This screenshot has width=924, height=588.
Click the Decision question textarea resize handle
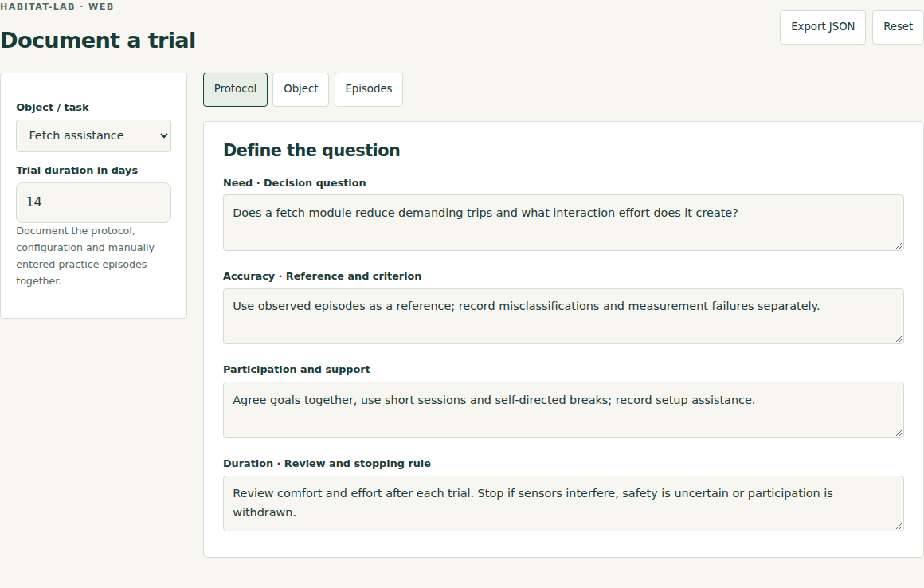[899, 245]
